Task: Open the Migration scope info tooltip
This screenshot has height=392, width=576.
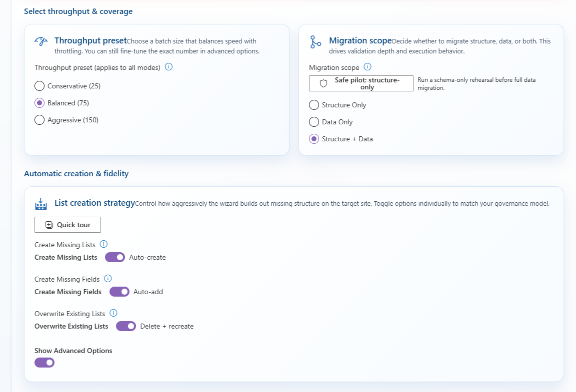Action: coord(368,67)
